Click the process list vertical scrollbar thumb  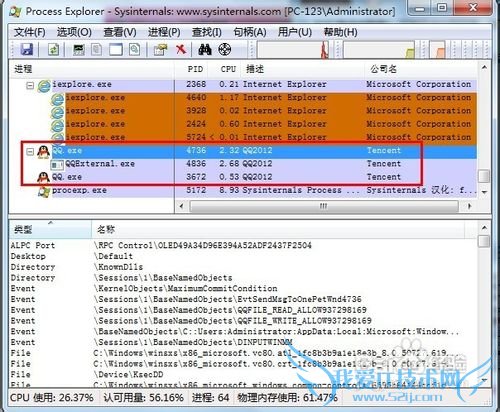(x=484, y=176)
